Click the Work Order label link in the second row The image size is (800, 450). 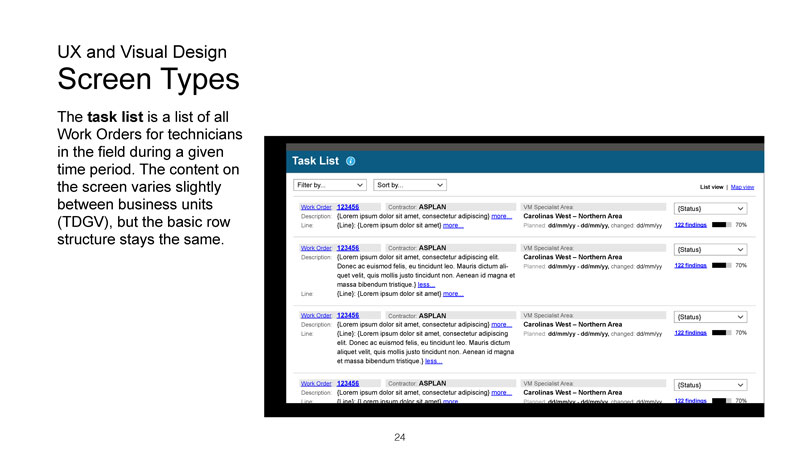click(316, 248)
